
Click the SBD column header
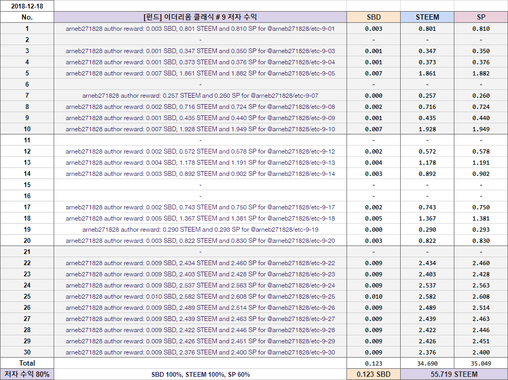[x=373, y=17]
